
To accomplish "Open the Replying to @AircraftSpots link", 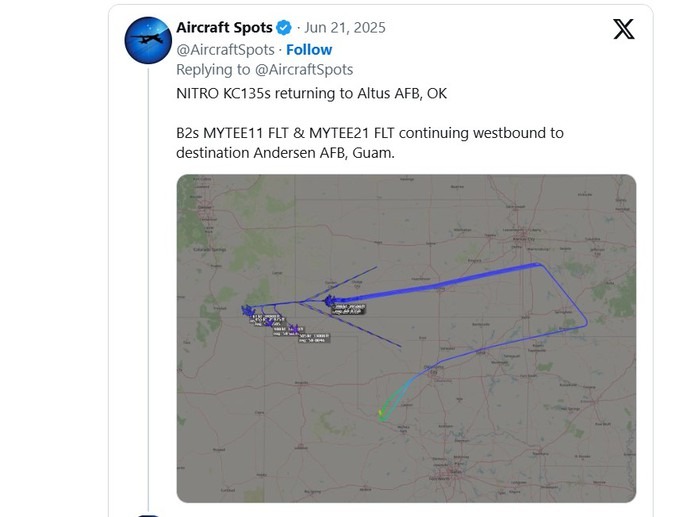I will 264,69.
